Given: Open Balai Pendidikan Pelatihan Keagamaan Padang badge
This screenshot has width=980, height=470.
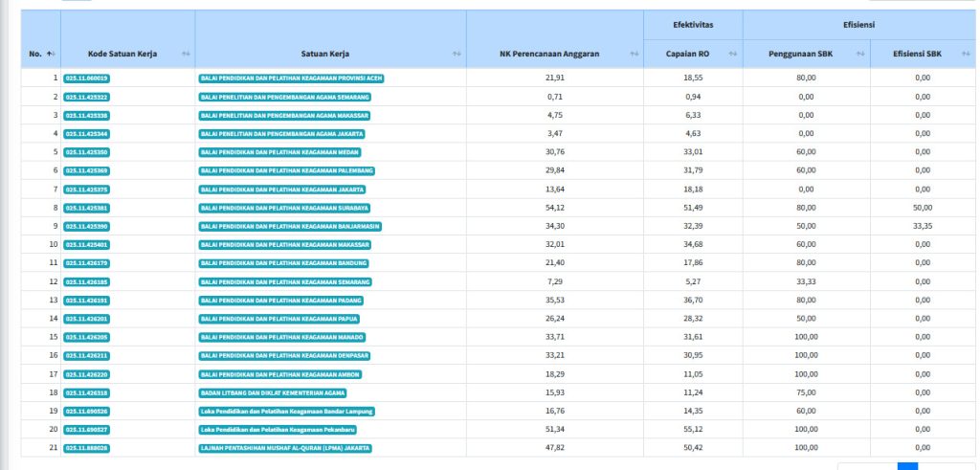Looking at the screenshot, I should pyautogui.click(x=281, y=300).
